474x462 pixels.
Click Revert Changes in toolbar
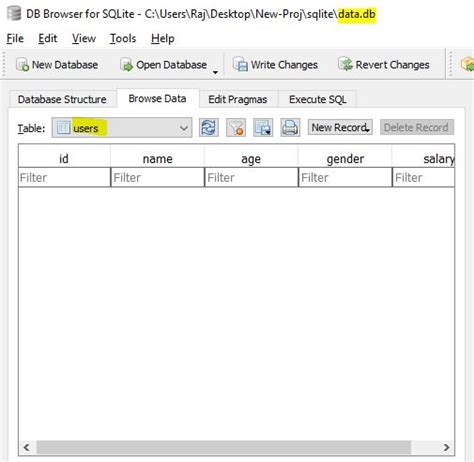point(384,65)
